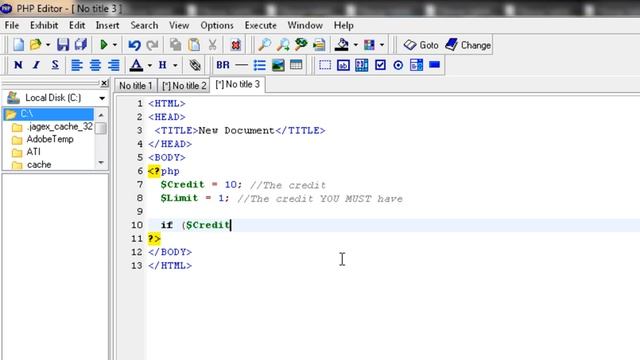Click the find-in-files document icon

319,44
